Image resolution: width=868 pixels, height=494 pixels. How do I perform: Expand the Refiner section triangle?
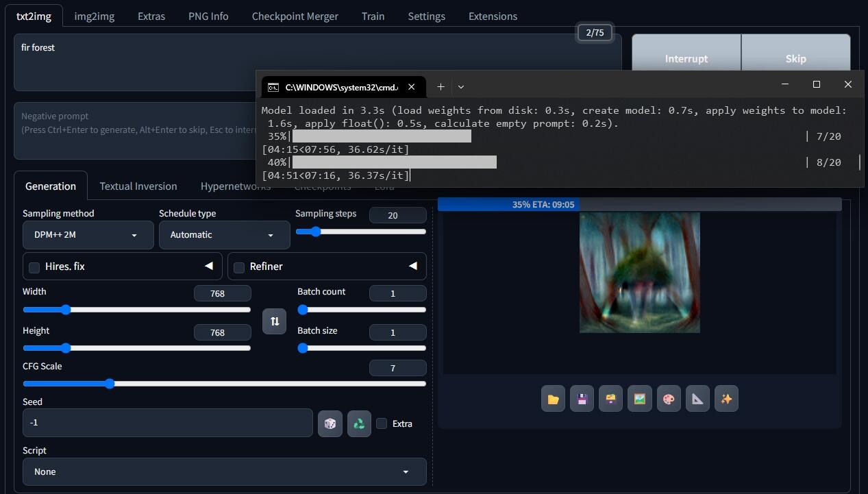(412, 266)
